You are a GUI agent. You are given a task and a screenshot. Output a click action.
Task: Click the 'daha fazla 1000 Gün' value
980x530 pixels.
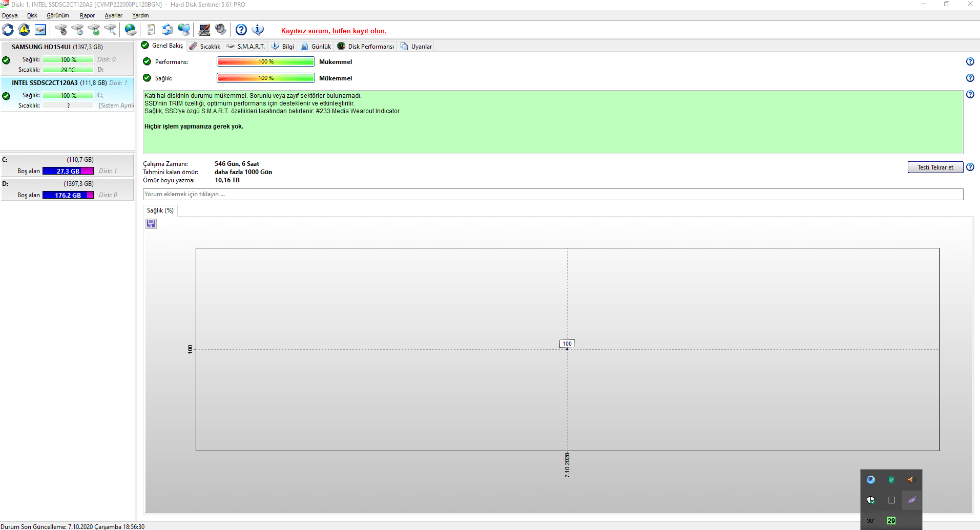point(243,172)
